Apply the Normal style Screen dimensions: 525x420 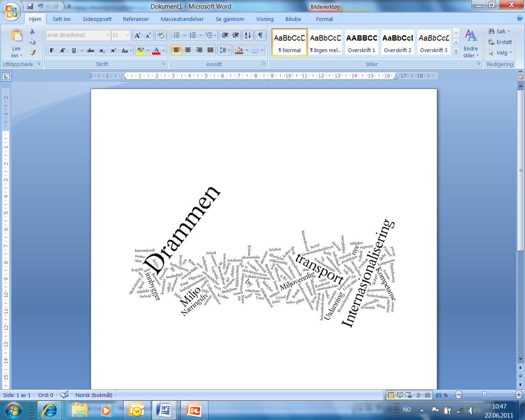click(289, 43)
